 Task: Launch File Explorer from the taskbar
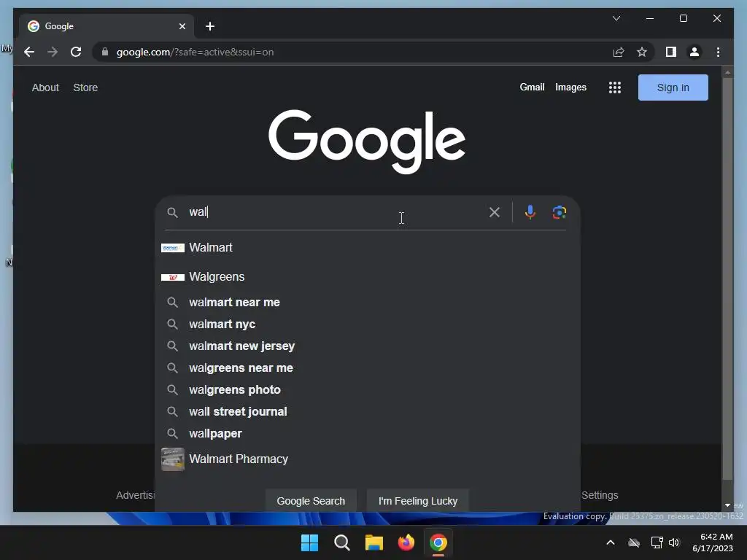374,542
